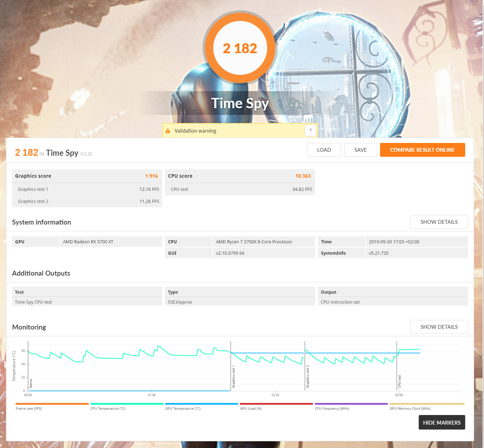Image resolution: width=484 pixels, height=448 pixels.
Task: Click the Graphics test 2 chart marker
Action: 308,376
